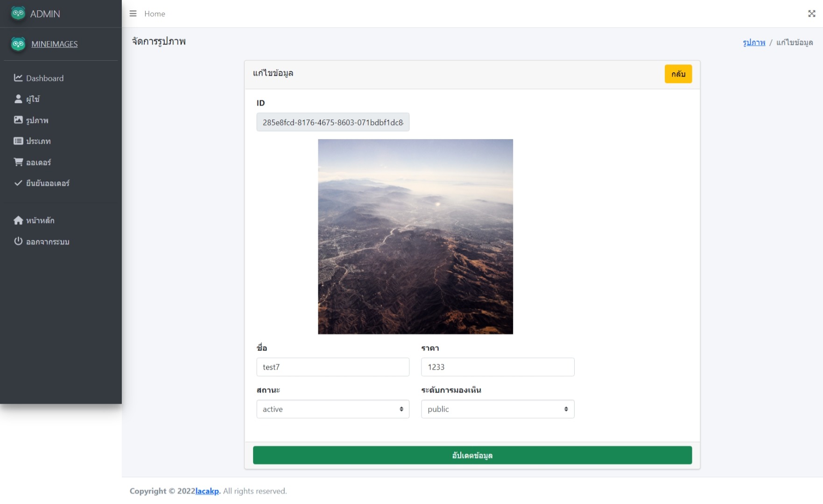
Task: Click the image icon beside รูปภาพ
Action: (x=18, y=120)
